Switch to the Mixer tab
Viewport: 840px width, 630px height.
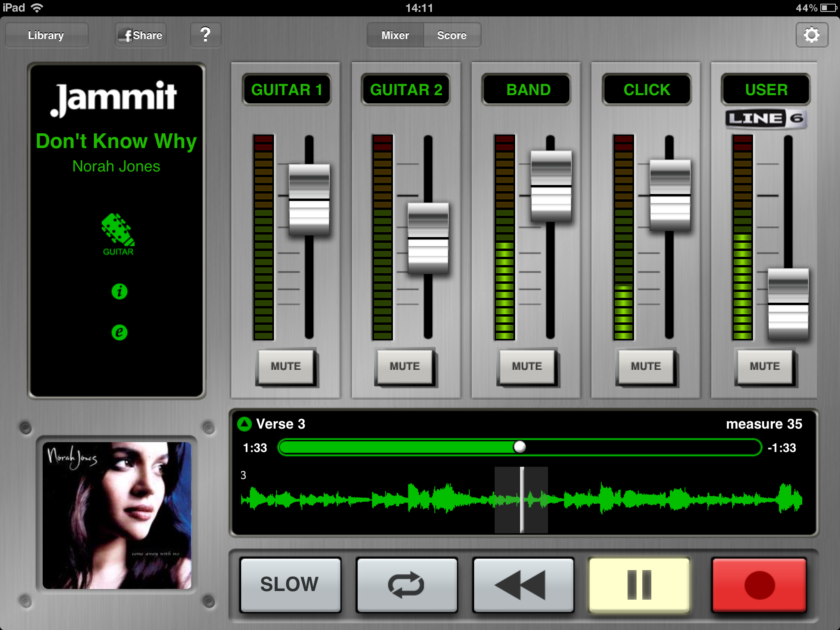click(x=395, y=35)
